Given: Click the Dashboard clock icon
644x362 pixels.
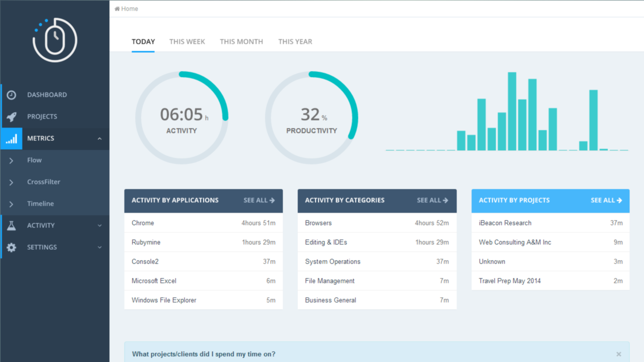Looking at the screenshot, I should (x=11, y=95).
